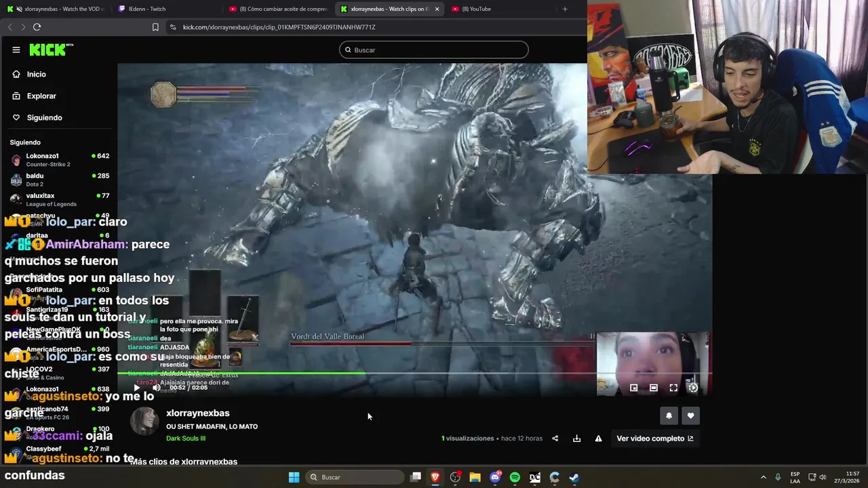Toggle picture-in-picture mini player
The image size is (868, 488).
633,388
